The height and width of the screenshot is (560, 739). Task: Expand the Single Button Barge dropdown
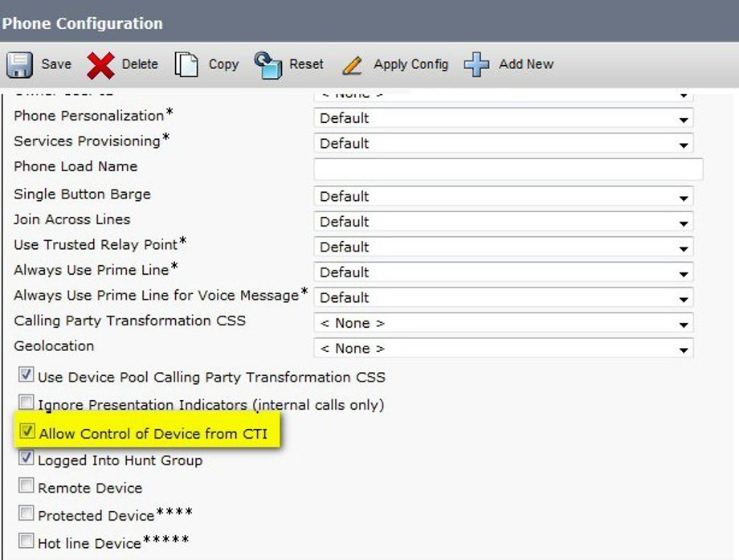[x=503, y=197]
